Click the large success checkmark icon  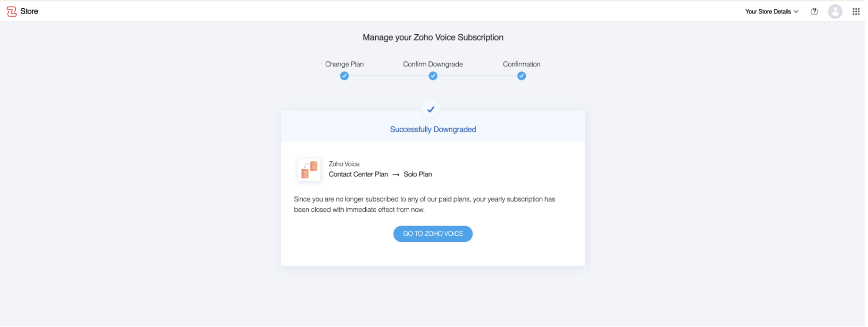click(431, 110)
